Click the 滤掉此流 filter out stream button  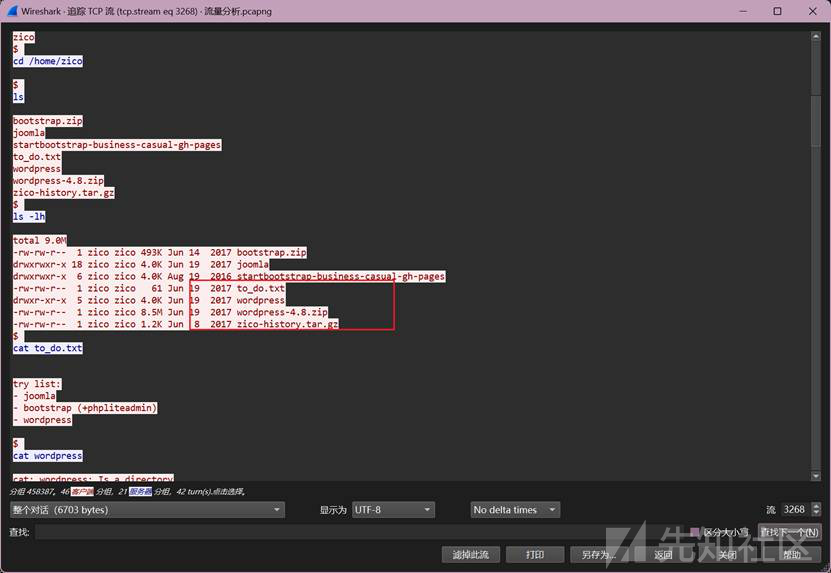click(x=471, y=555)
